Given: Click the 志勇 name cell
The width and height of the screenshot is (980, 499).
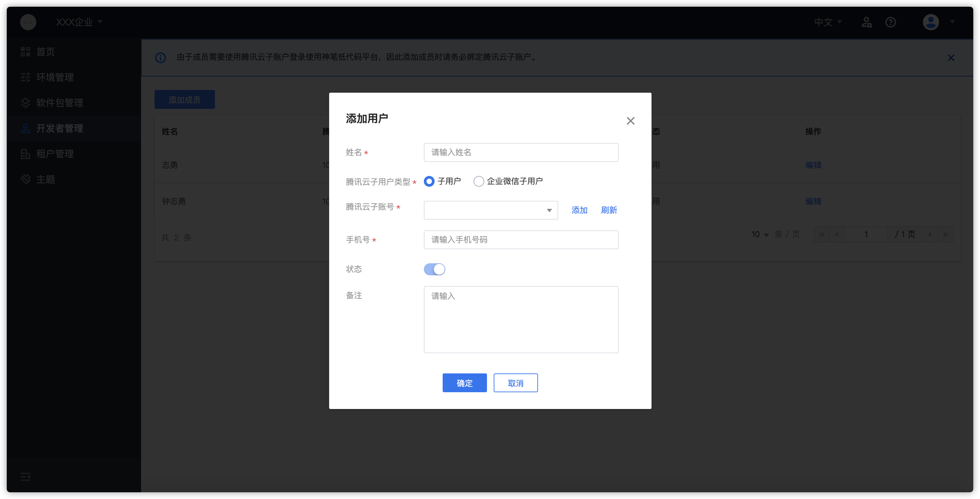Looking at the screenshot, I should (170, 165).
